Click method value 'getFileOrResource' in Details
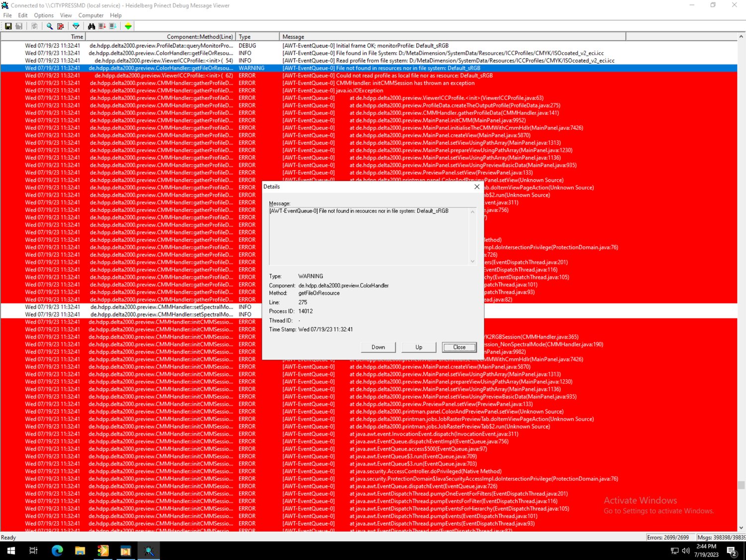 coord(319,293)
